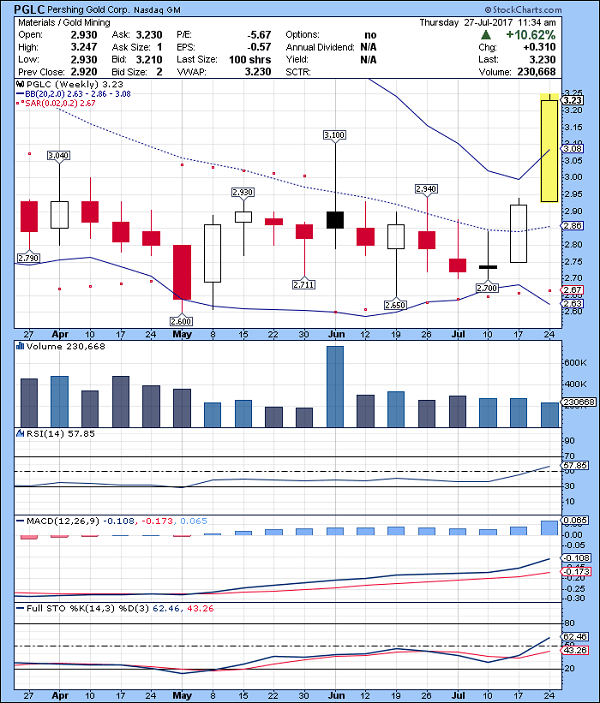Click the -0.108 MACD line axis tag
Viewport: 600px width, 703px height.
(x=576, y=558)
